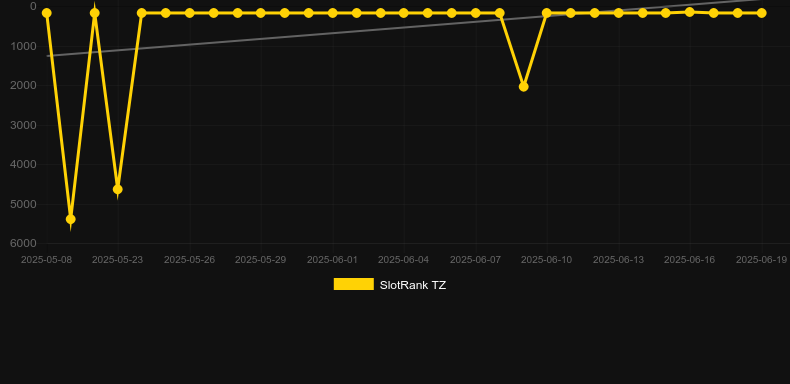Click the yellow SlotRank TZ legend swatch
790x384 pixels.
click(354, 284)
